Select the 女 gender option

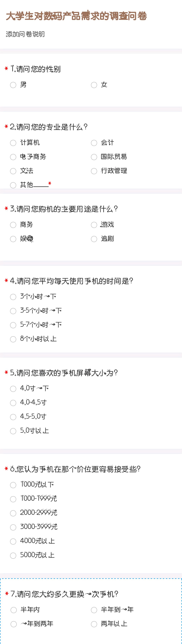(x=94, y=85)
